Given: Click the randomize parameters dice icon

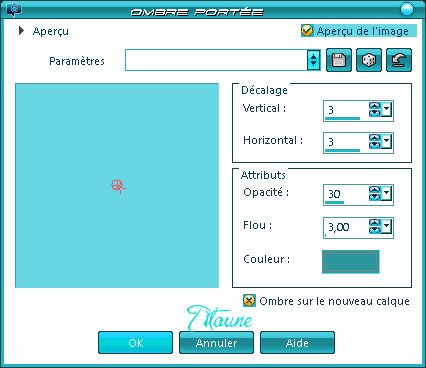Looking at the screenshot, I should tap(369, 60).
